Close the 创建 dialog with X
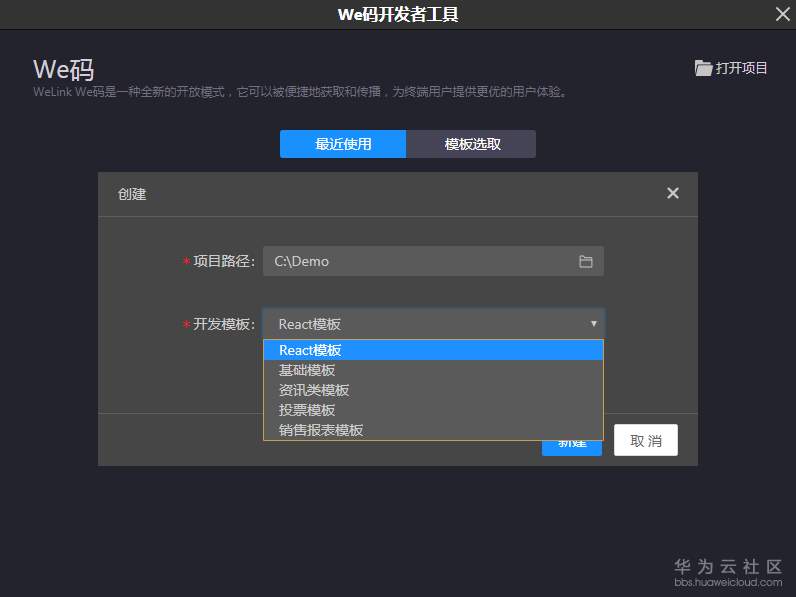This screenshot has height=597, width=796. click(673, 193)
